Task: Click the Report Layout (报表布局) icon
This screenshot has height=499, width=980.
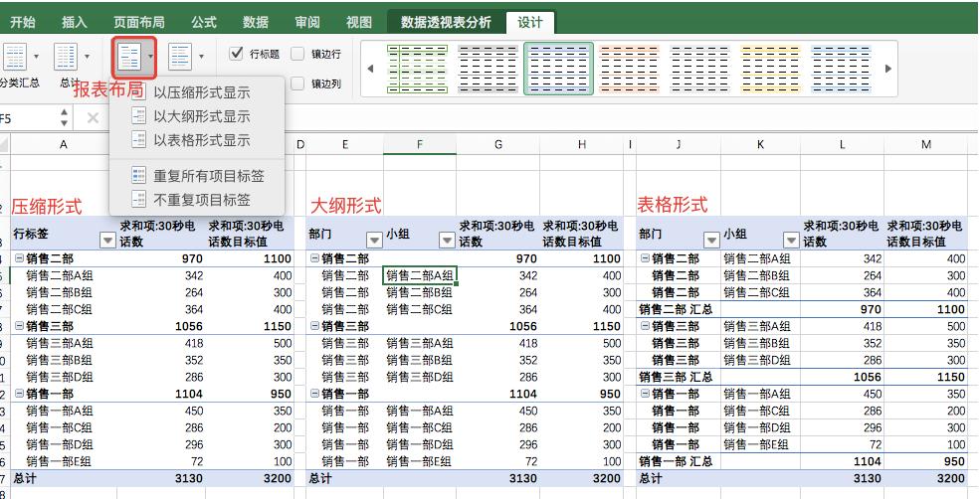Action: coord(129,58)
